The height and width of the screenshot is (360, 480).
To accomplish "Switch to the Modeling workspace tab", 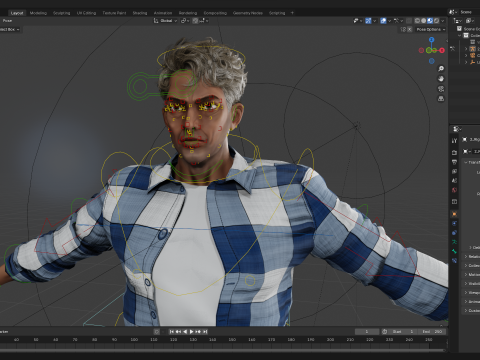I will (x=38, y=13).
